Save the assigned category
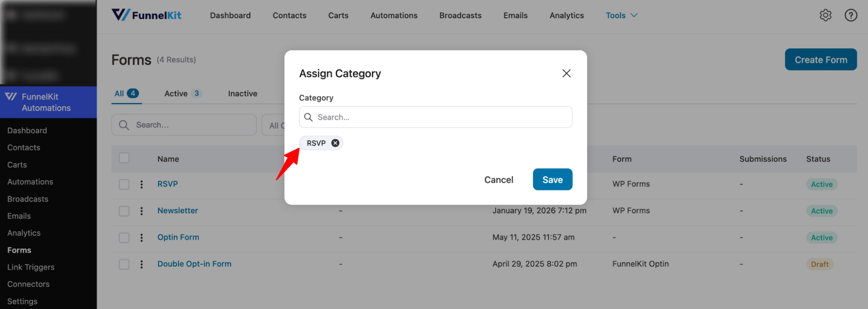Image resolution: width=868 pixels, height=309 pixels. (552, 179)
